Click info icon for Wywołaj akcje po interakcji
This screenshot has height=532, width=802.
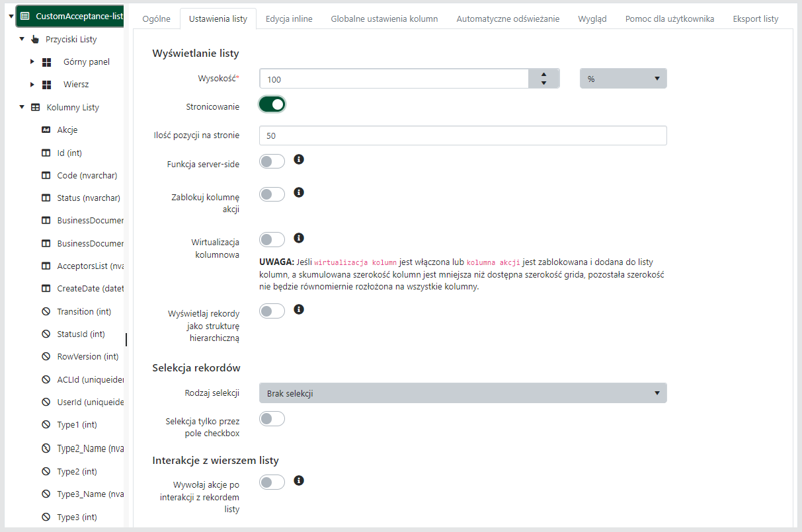(x=299, y=480)
